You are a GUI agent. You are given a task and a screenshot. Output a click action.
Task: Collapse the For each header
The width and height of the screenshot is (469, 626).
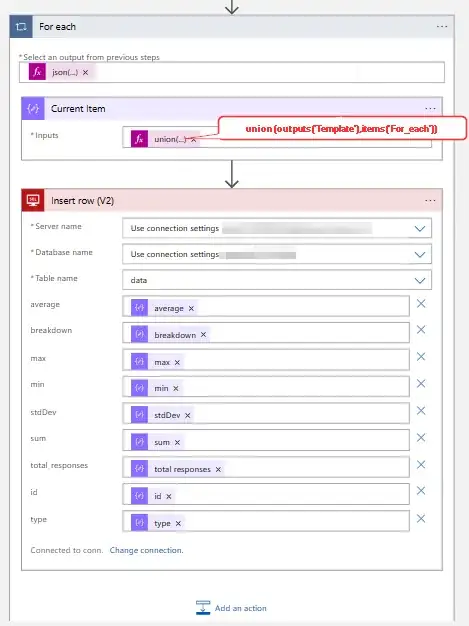[232, 27]
